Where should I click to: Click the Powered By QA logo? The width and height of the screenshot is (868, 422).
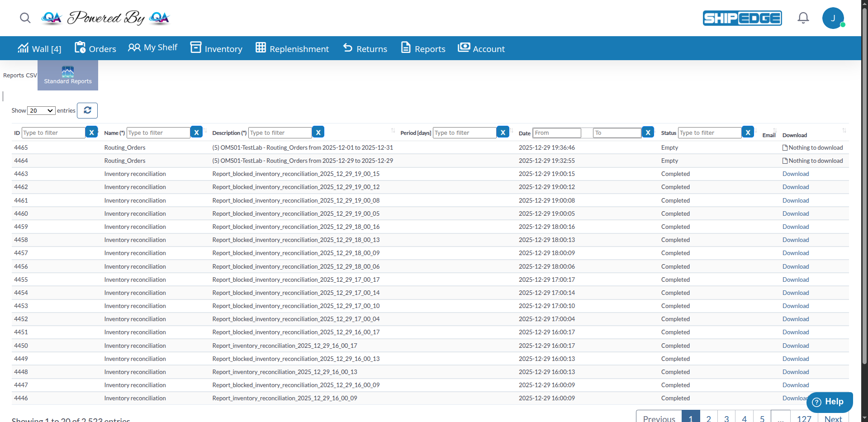pos(105,18)
